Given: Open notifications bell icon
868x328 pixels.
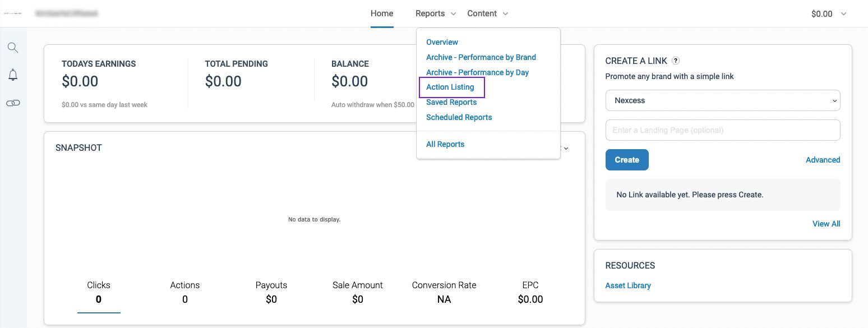Looking at the screenshot, I should tap(13, 75).
